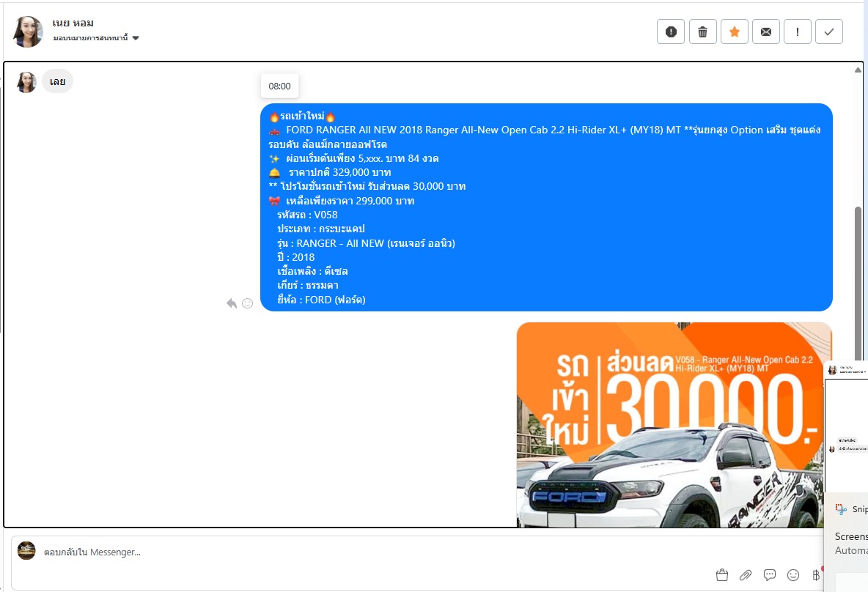Toggle the orange star follow-up button
868x592 pixels.
[734, 32]
